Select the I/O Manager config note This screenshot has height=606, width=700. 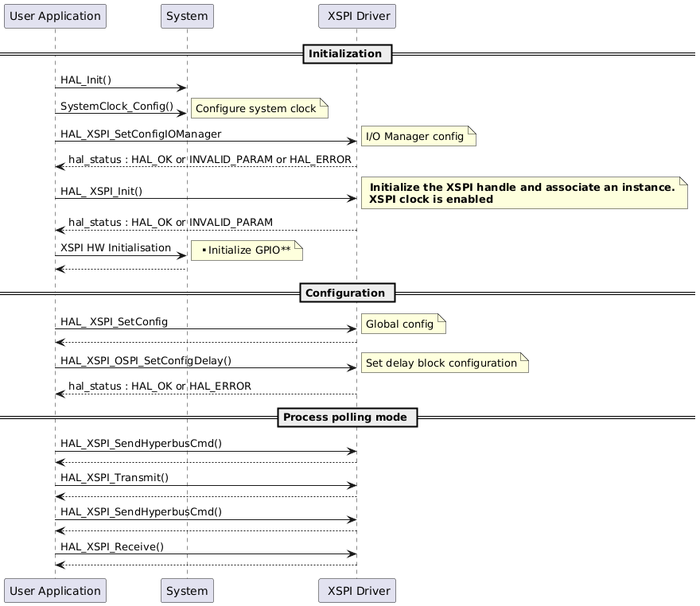[x=417, y=136]
